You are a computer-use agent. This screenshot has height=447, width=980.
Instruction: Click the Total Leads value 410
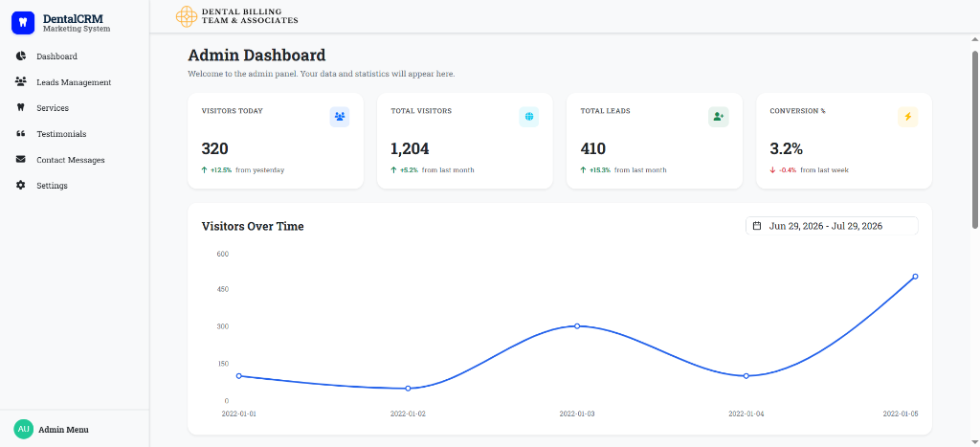coord(593,148)
